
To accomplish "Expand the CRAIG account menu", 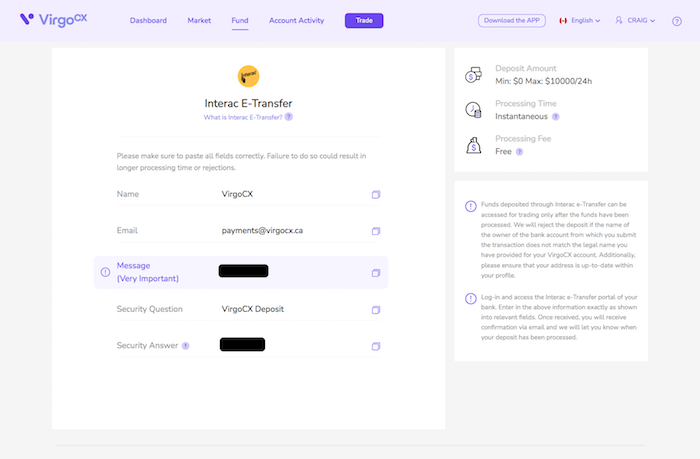I will 641,21.
